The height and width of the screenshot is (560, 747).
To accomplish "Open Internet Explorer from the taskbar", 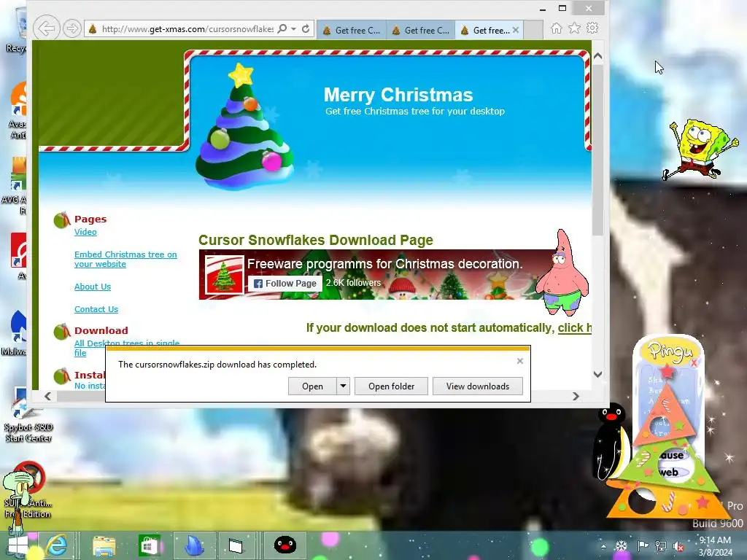I will 57,545.
